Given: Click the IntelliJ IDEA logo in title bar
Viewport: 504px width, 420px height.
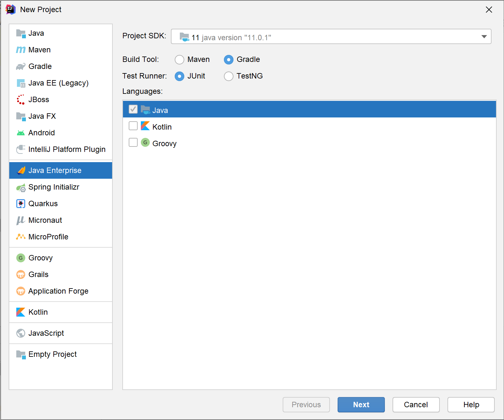Looking at the screenshot, I should tap(11, 10).
